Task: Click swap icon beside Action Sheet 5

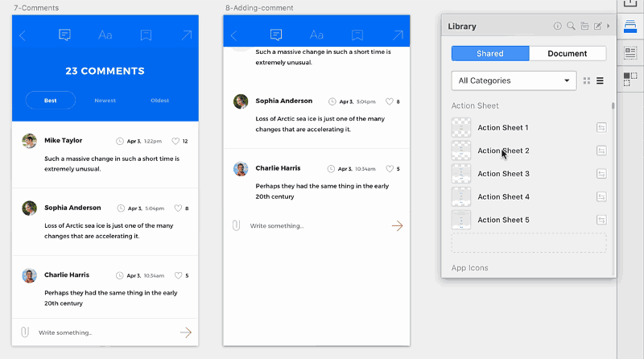Action: [601, 220]
